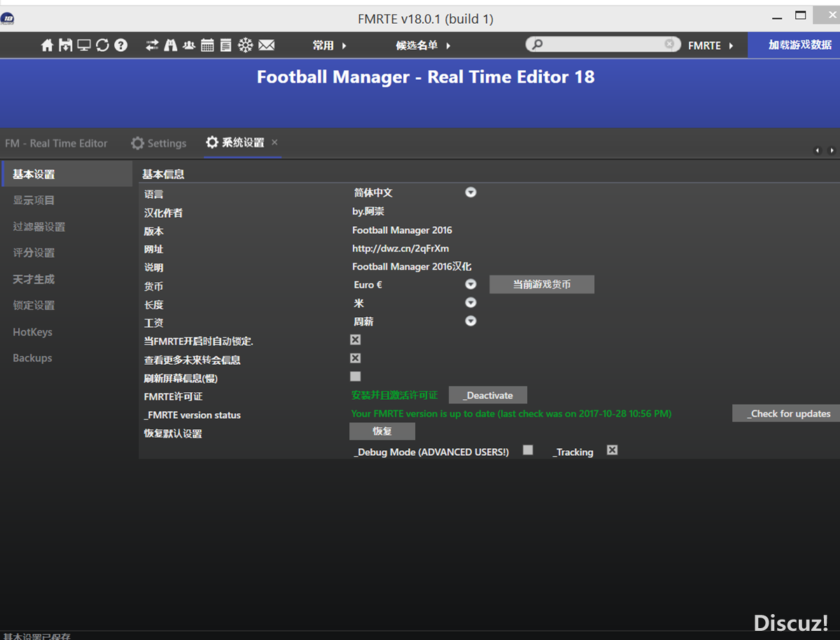Toggle auto-lock when FMRTE starts checkbox
The width and height of the screenshot is (840, 640).
click(356, 340)
